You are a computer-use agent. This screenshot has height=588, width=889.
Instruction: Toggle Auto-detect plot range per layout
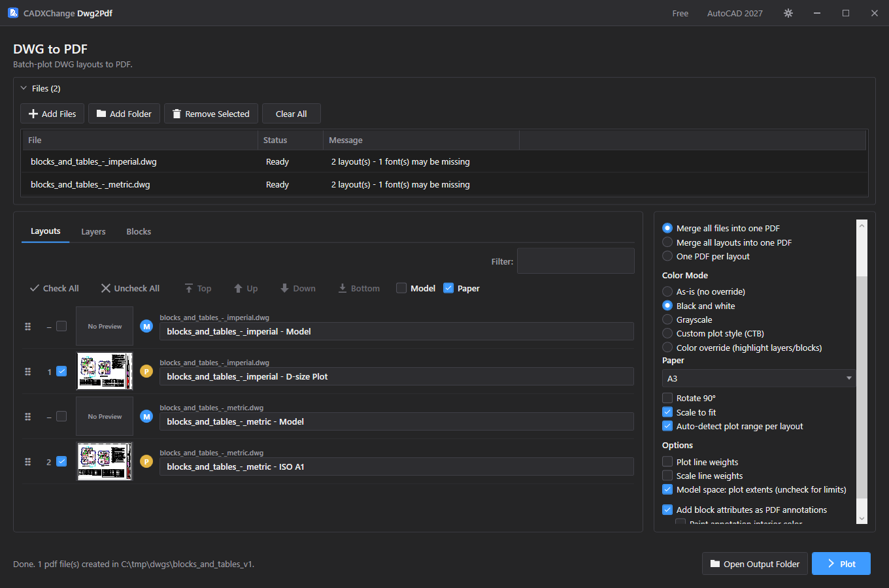[667, 426]
